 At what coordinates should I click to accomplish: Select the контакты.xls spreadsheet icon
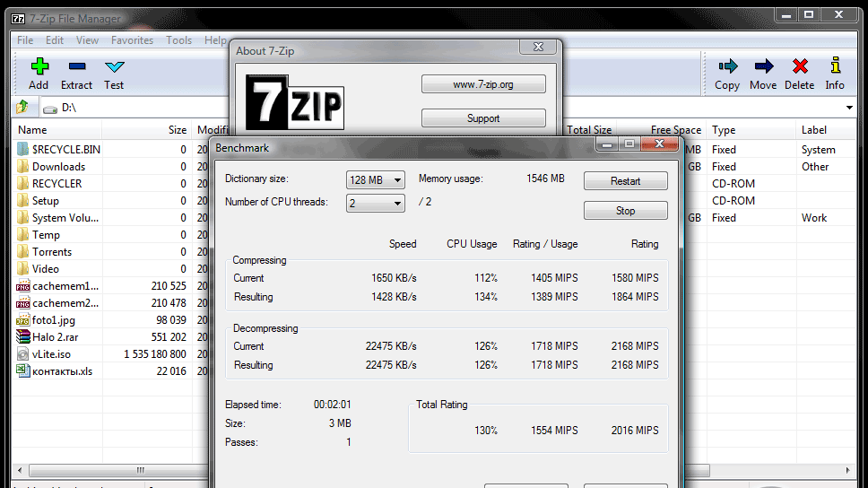point(22,371)
